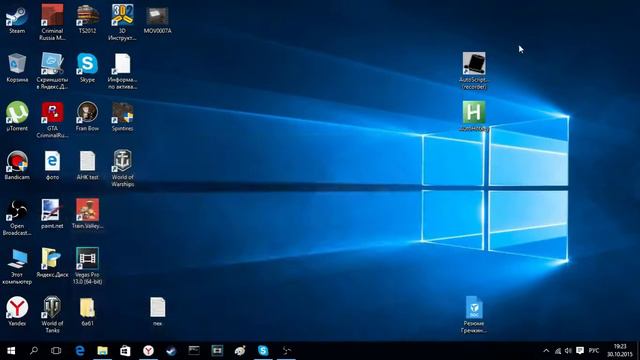Select the Корзина recycle bin icon
The width and height of the screenshot is (640, 360).
(x=17, y=68)
